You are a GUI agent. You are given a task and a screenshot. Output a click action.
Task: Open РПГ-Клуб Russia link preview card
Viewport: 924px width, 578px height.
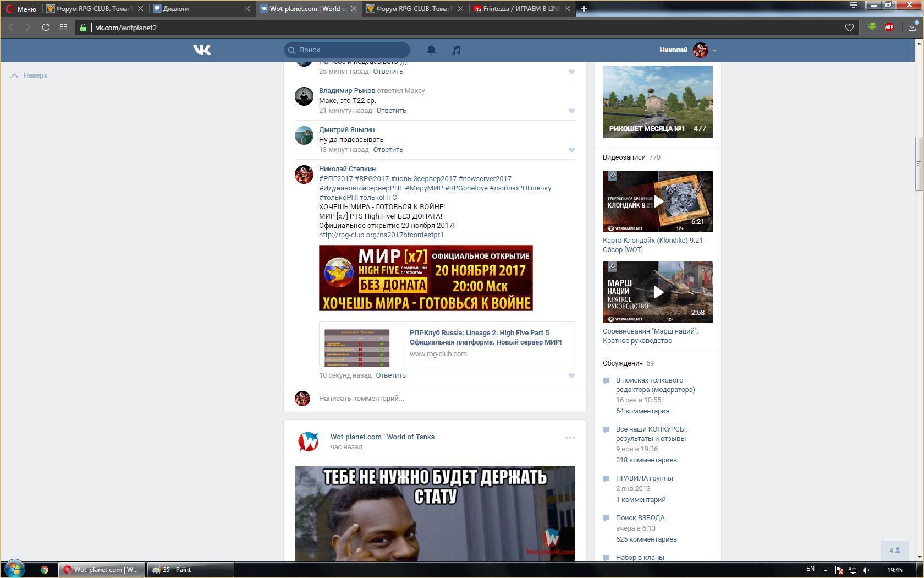[x=447, y=345]
